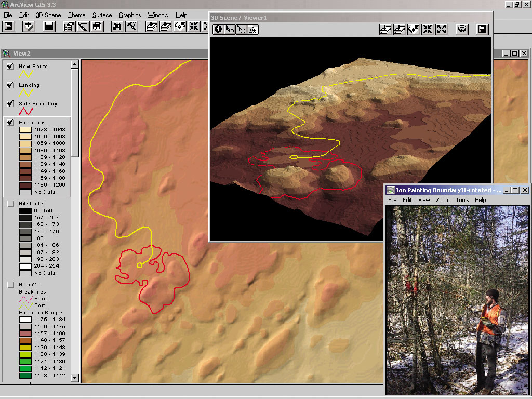Select the Identify tool in 3D viewer

(218, 30)
